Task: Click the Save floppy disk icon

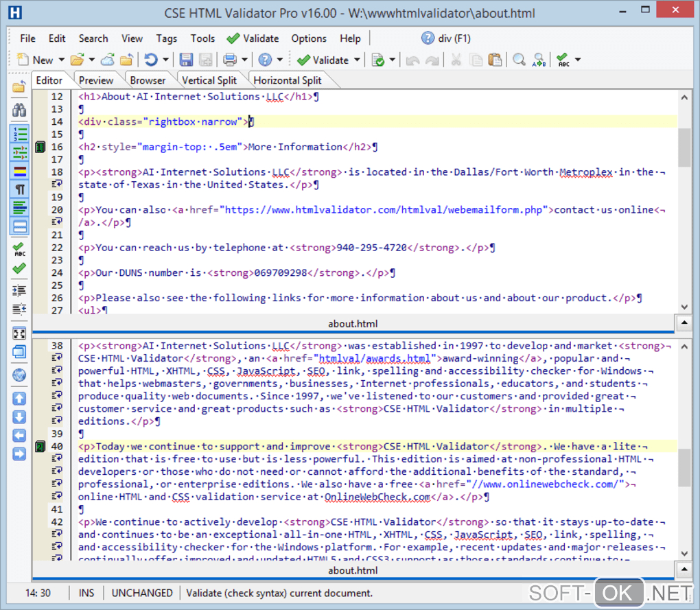Action: pos(186,60)
